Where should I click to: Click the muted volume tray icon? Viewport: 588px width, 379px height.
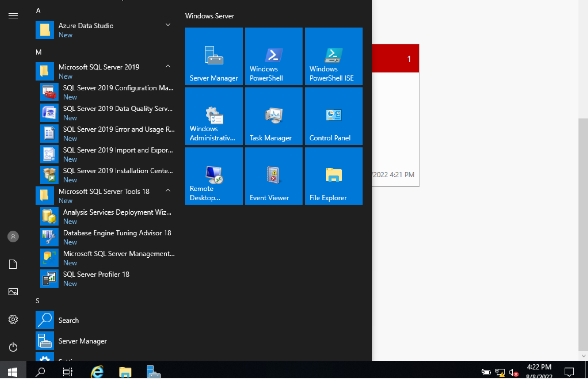click(513, 373)
